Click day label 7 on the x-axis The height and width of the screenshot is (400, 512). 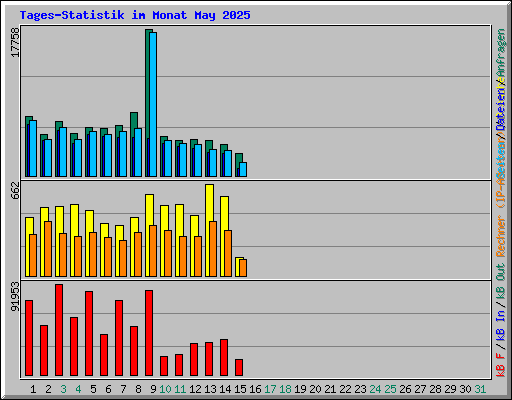(x=123, y=389)
